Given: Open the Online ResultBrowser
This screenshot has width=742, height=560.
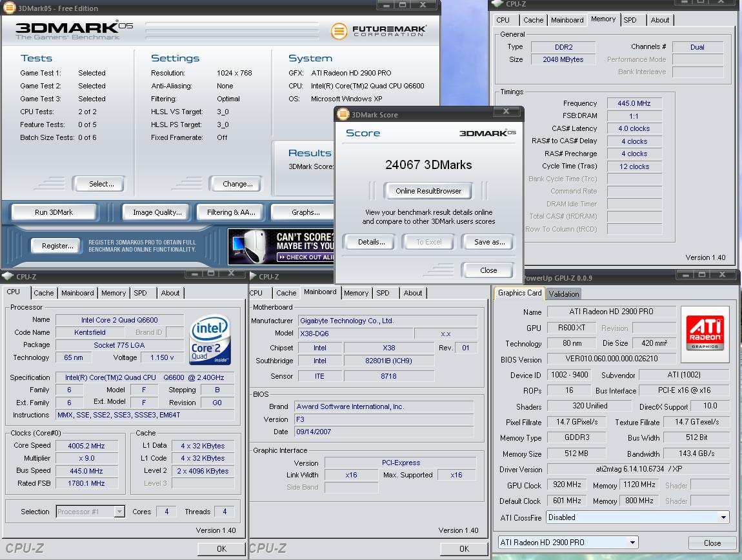Looking at the screenshot, I should pyautogui.click(x=428, y=191).
